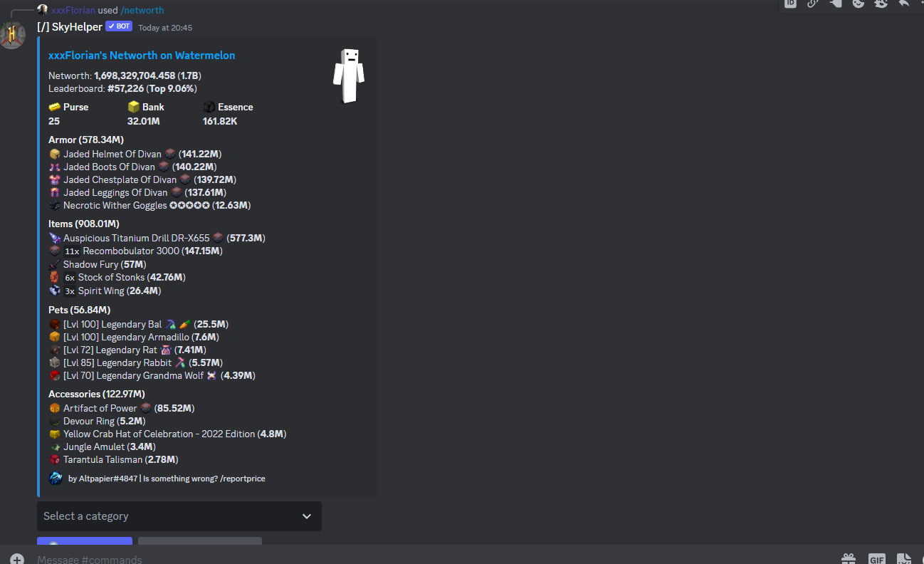Click the carrot emoji after Legendary Bal

pos(184,324)
